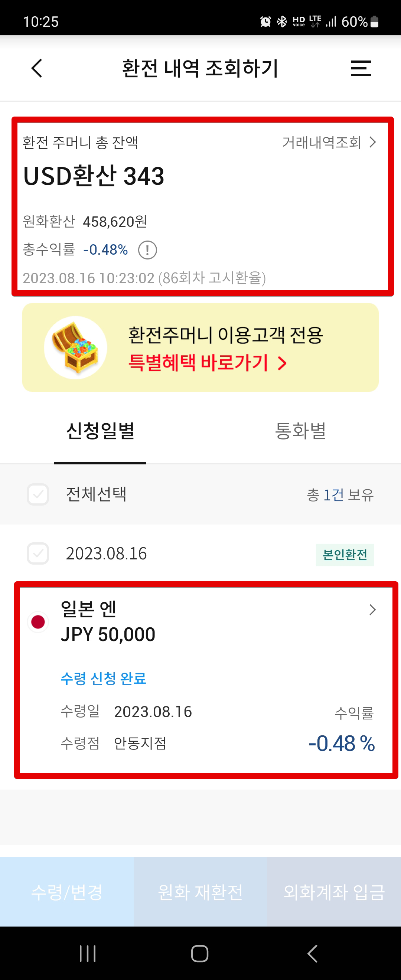Switch to 신청일별 tab
Viewport: 401px width, 980px height.
tap(100, 431)
